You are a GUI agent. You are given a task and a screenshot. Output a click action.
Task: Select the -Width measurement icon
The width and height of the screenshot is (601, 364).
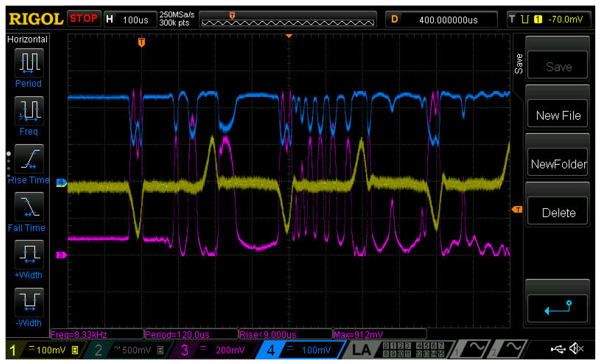pyautogui.click(x=29, y=302)
